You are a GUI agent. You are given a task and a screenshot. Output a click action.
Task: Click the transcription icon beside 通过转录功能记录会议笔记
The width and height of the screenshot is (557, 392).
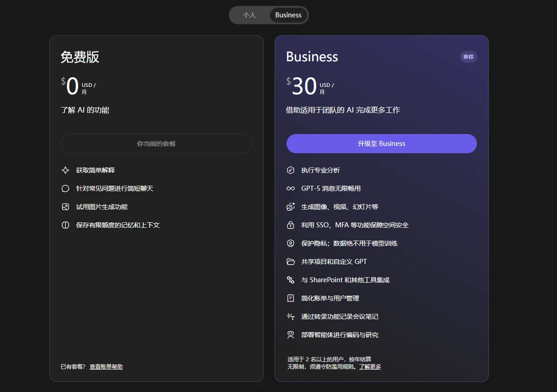(291, 316)
